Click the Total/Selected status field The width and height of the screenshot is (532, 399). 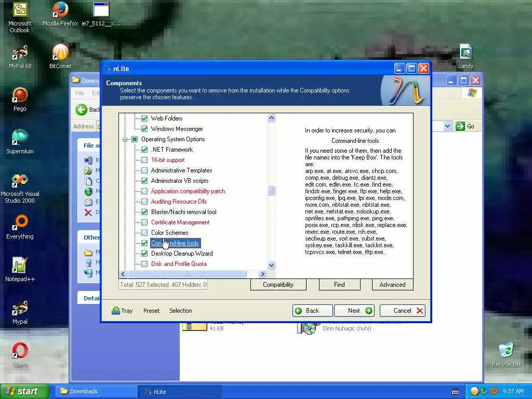[x=163, y=285]
